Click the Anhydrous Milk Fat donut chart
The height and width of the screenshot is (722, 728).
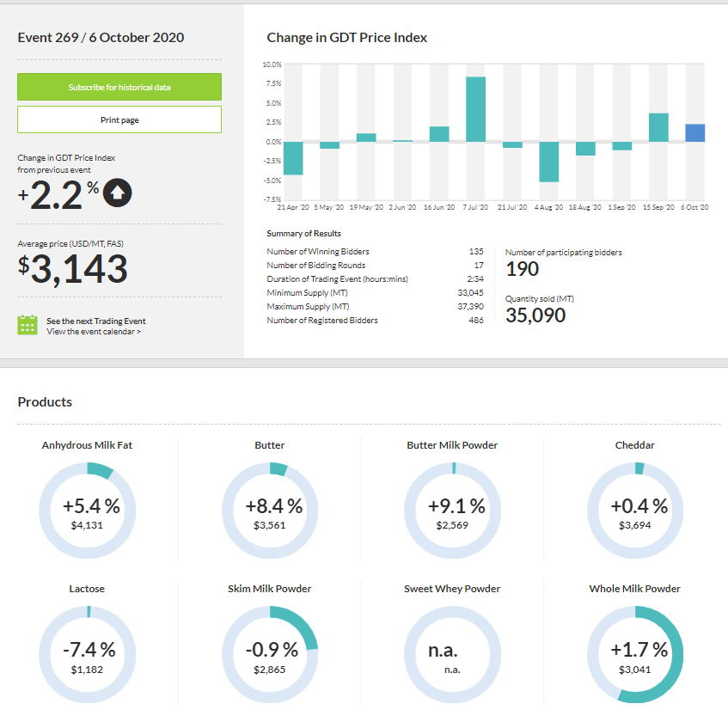click(x=87, y=511)
